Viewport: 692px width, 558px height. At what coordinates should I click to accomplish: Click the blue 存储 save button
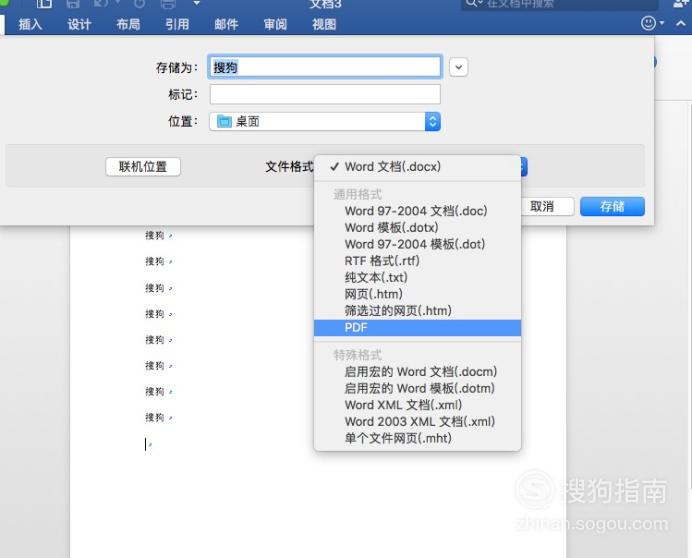(x=612, y=206)
